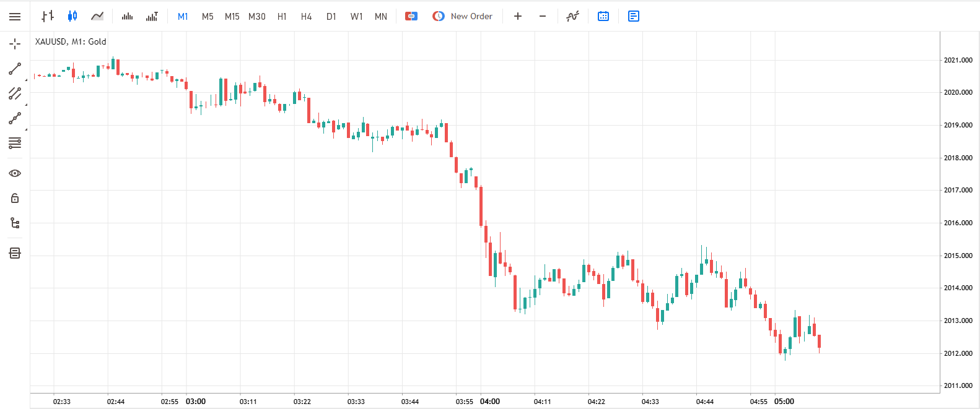This screenshot has height=409, width=980.
Task: Select the crosshair cursor tool
Action: click(15, 44)
